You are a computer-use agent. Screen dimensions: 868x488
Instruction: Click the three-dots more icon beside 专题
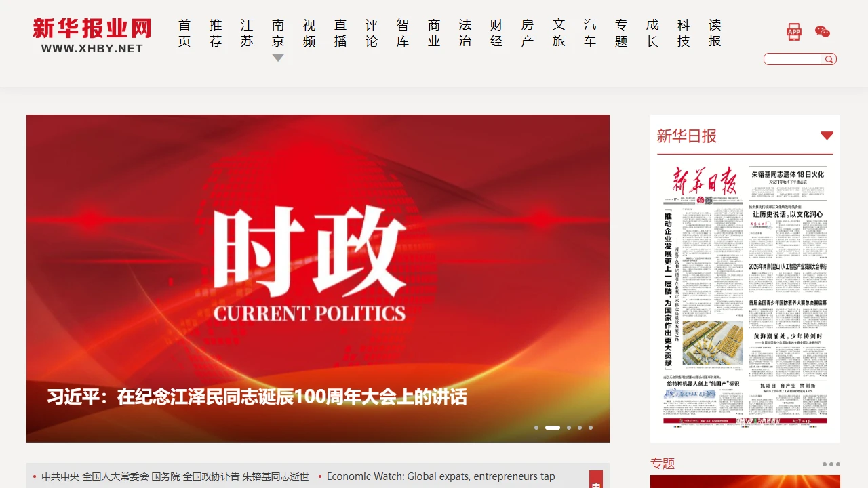click(x=831, y=464)
